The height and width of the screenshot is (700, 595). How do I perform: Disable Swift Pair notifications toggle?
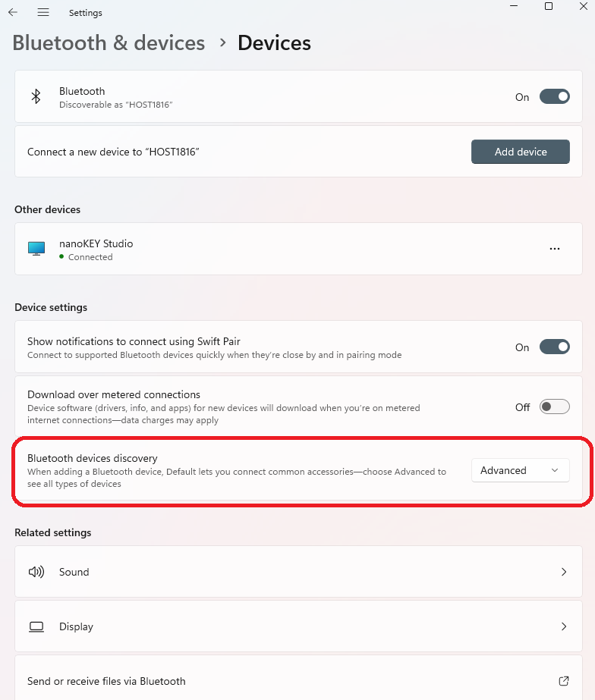(554, 347)
